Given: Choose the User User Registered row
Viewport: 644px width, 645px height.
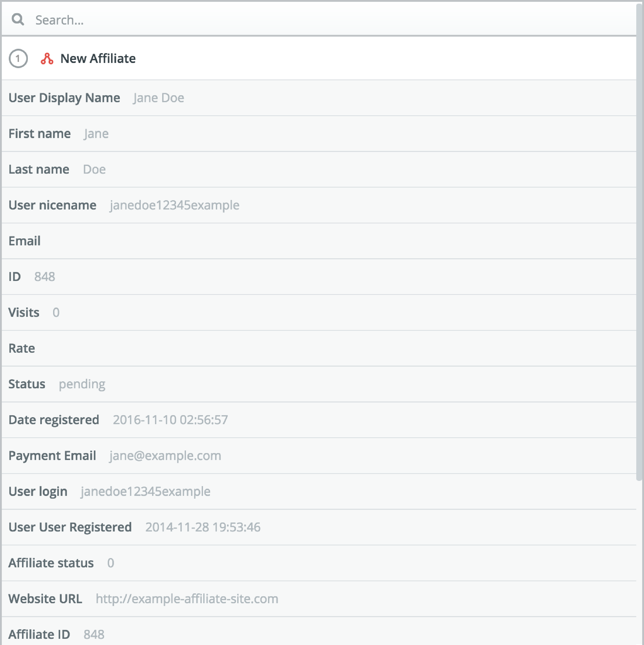Looking at the screenshot, I should pyautogui.click(x=319, y=527).
